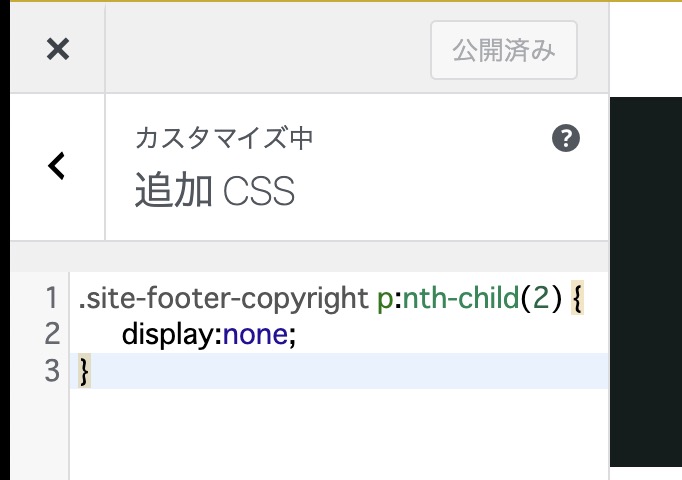Click the p:nth-child(2) pseudo-class text

point(470,299)
